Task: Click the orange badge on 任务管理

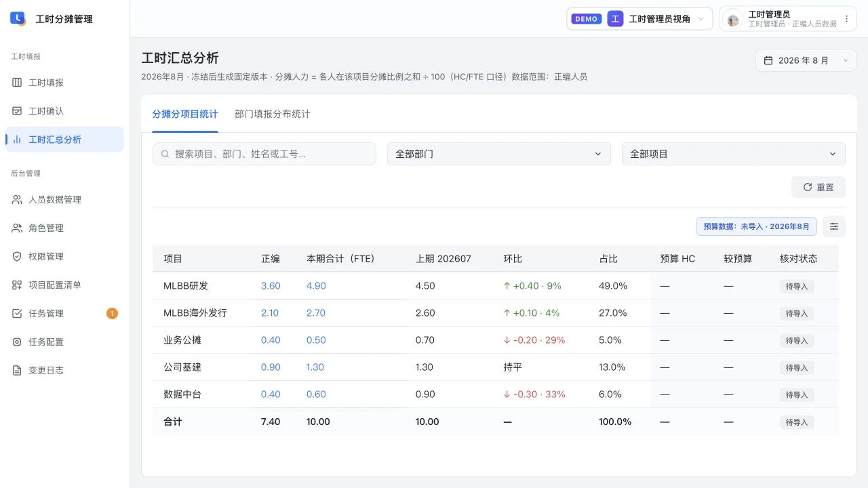Action: (x=112, y=314)
